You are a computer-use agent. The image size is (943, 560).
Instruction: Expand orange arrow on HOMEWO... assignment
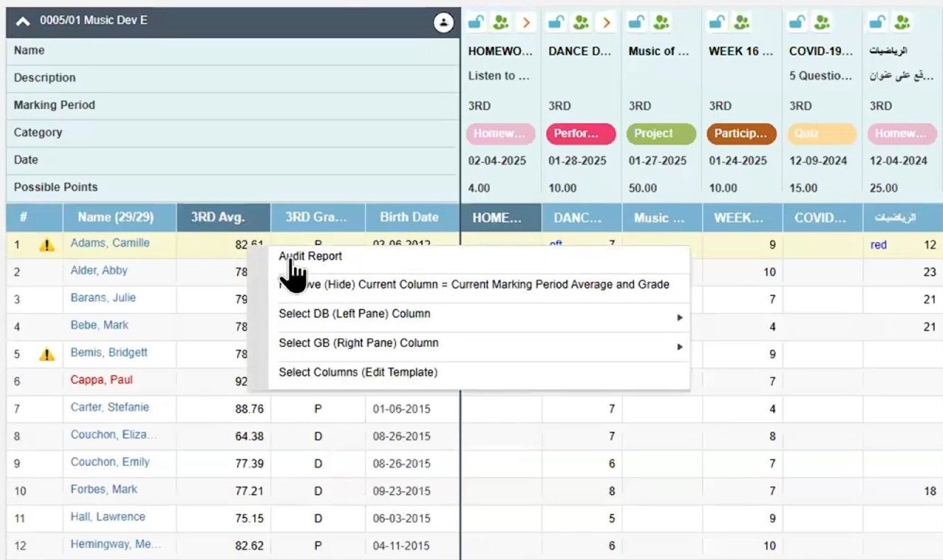tap(526, 22)
